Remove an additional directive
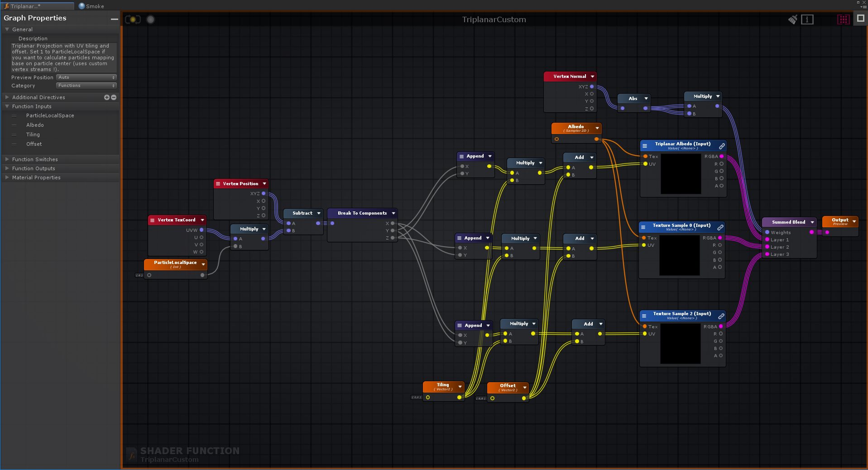Screen dimensions: 868x470 [114, 97]
